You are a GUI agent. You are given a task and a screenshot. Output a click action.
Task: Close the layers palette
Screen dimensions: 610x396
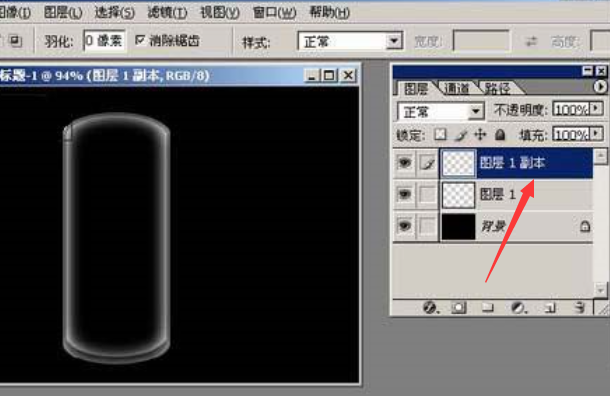point(601,71)
